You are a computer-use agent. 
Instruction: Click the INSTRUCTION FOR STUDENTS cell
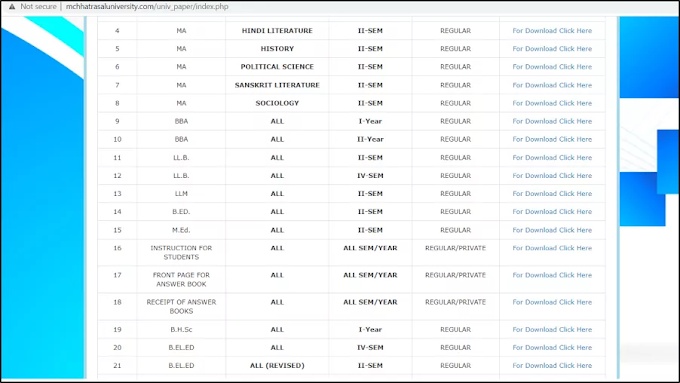pyautogui.click(x=181, y=252)
